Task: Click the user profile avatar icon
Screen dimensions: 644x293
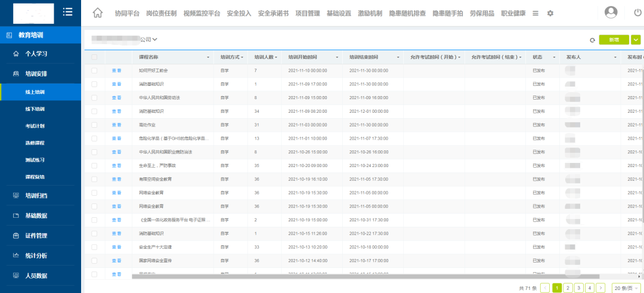Action: point(611,13)
